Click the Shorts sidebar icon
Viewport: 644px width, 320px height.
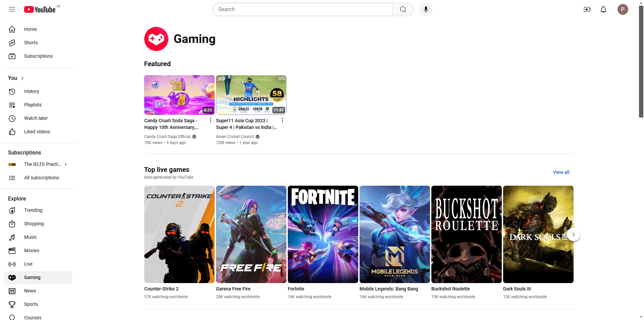[x=12, y=43]
